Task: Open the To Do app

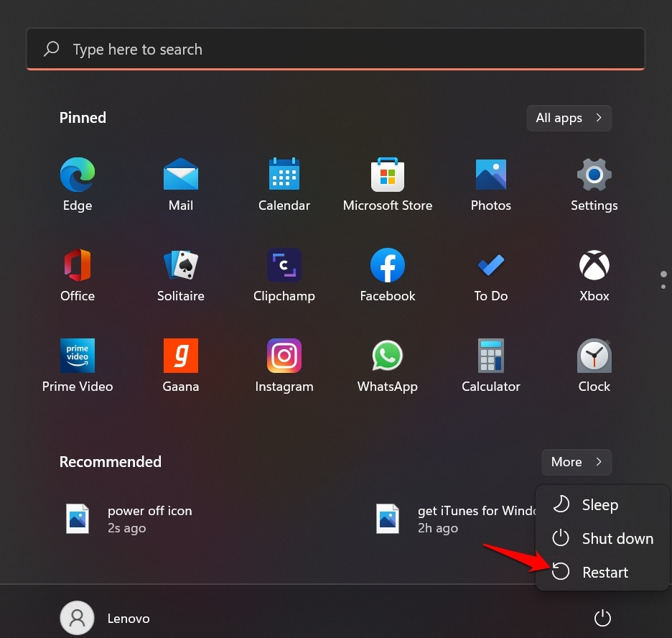Action: 490,275
